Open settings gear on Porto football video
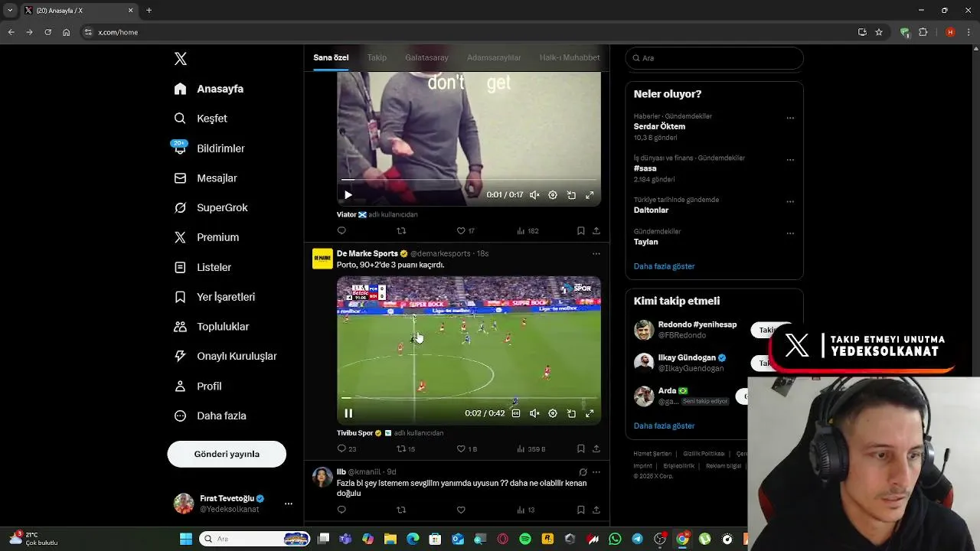 (x=553, y=413)
